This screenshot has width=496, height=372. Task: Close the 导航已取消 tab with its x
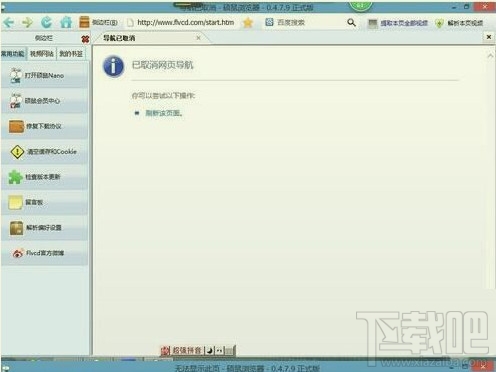tap(198, 38)
